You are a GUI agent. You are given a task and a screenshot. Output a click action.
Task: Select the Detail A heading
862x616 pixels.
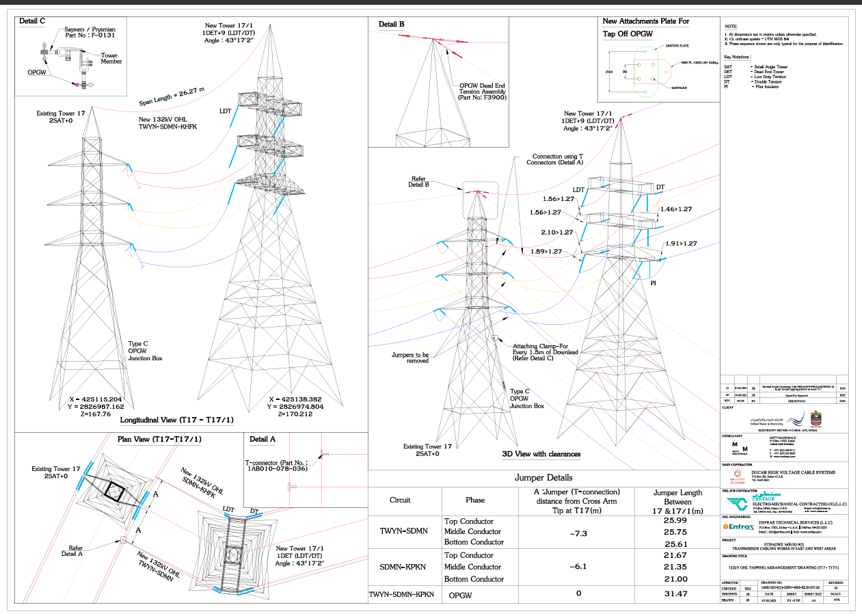pos(262,439)
